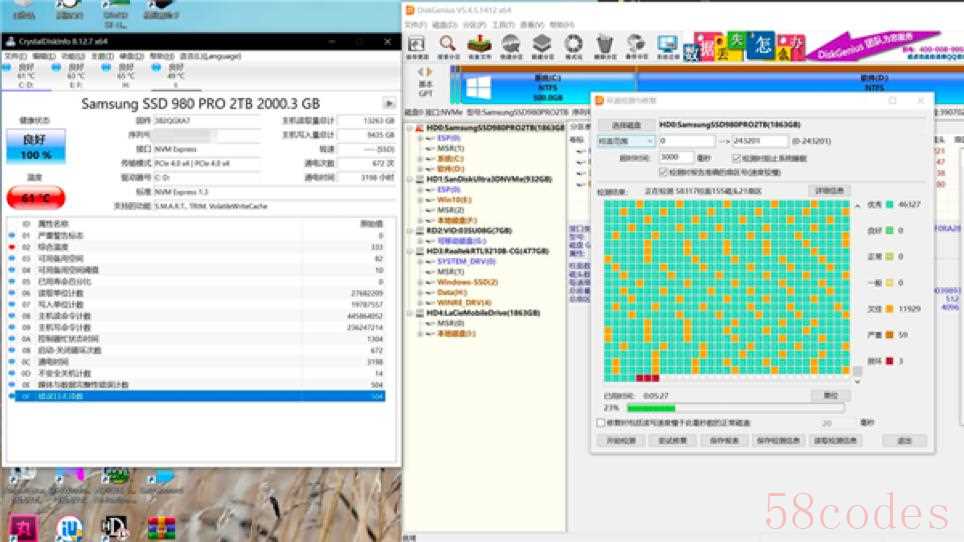The width and height of the screenshot is (964, 542).
Task: Launch the 系统迁移 system migration tool
Action: point(667,46)
